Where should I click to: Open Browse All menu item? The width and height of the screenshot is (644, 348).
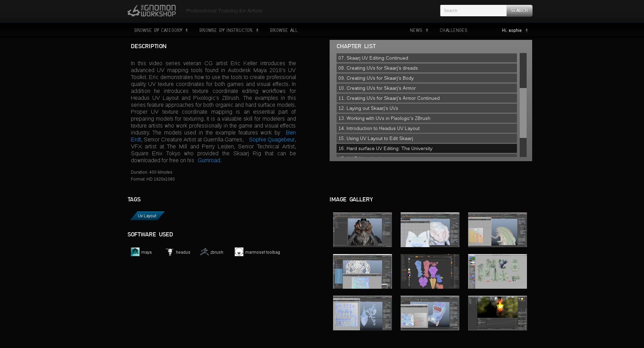(284, 30)
